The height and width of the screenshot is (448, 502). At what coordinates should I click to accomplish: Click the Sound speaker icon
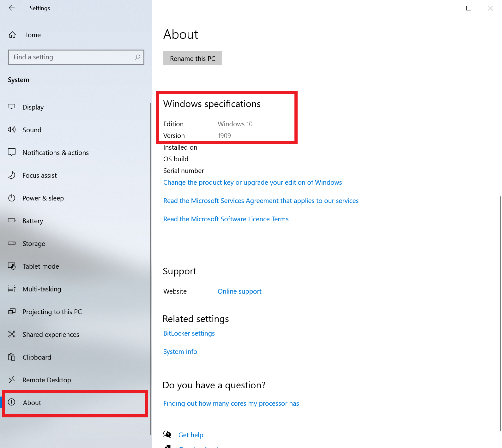pos(12,130)
